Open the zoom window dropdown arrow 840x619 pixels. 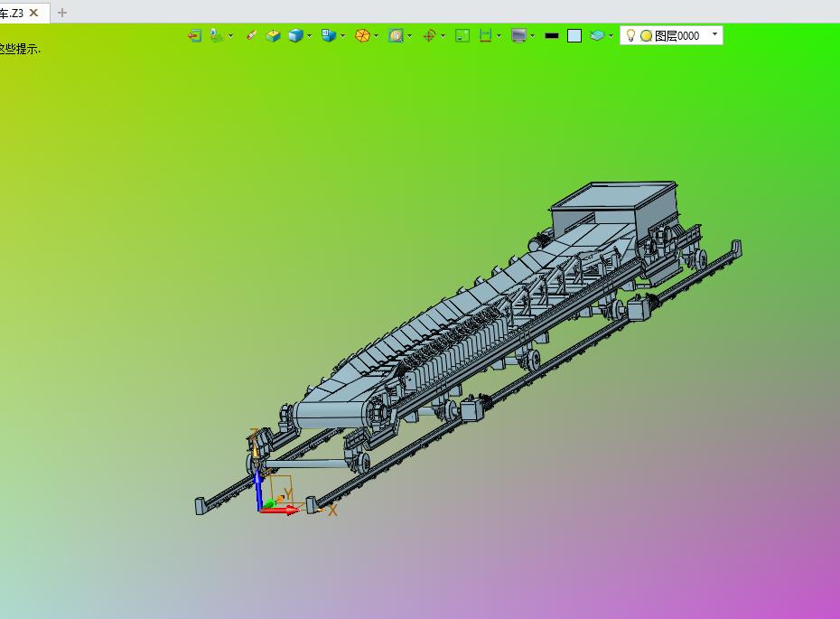[x=410, y=36]
